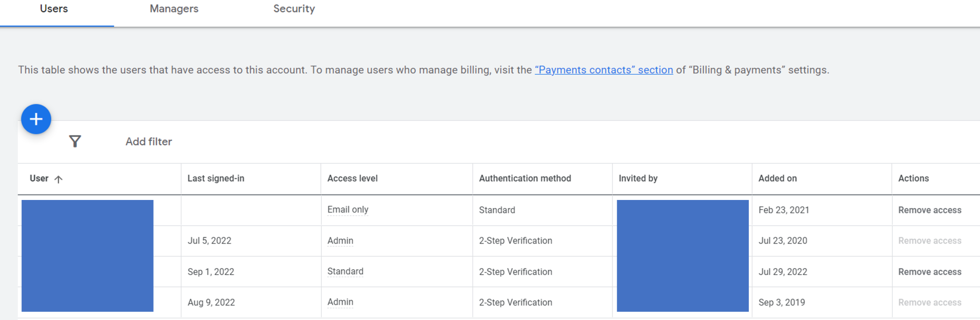Click the Actions column header
Viewport: 980px width, 320px height.
coord(913,178)
